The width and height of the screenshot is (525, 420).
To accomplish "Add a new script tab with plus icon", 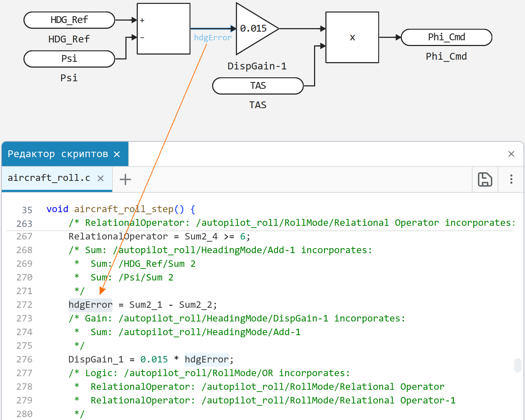I will 125,179.
